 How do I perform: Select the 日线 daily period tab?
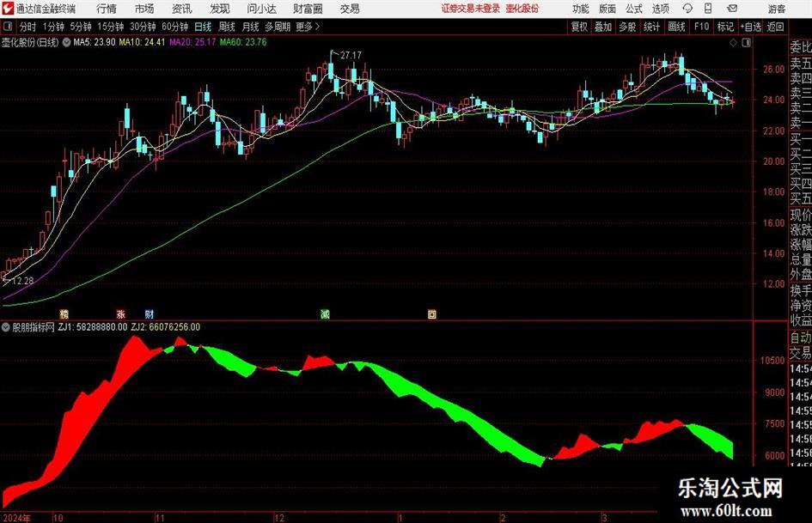coord(203,27)
